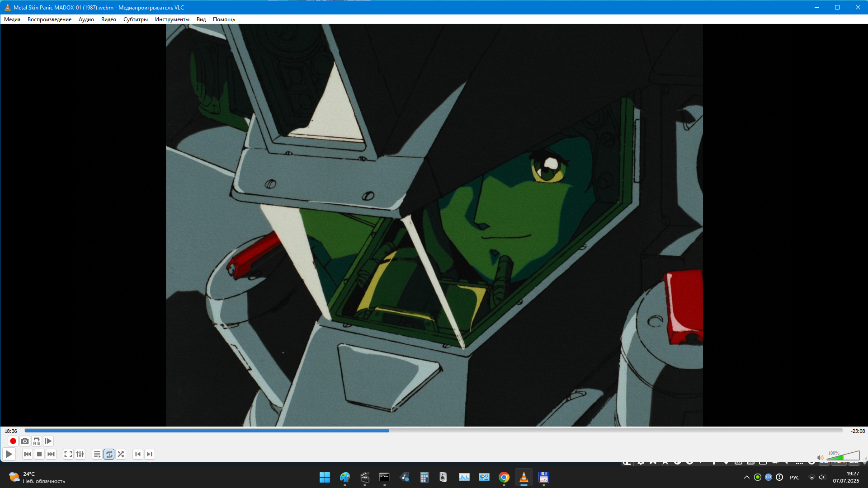The image size is (868, 488).
Task: Click the red Record button
Action: 13,441
